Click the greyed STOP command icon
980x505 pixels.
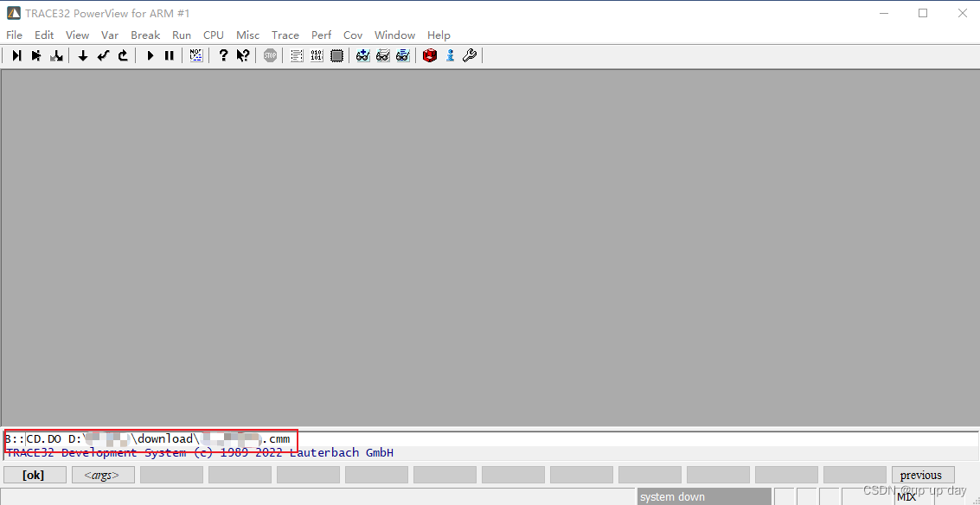270,55
